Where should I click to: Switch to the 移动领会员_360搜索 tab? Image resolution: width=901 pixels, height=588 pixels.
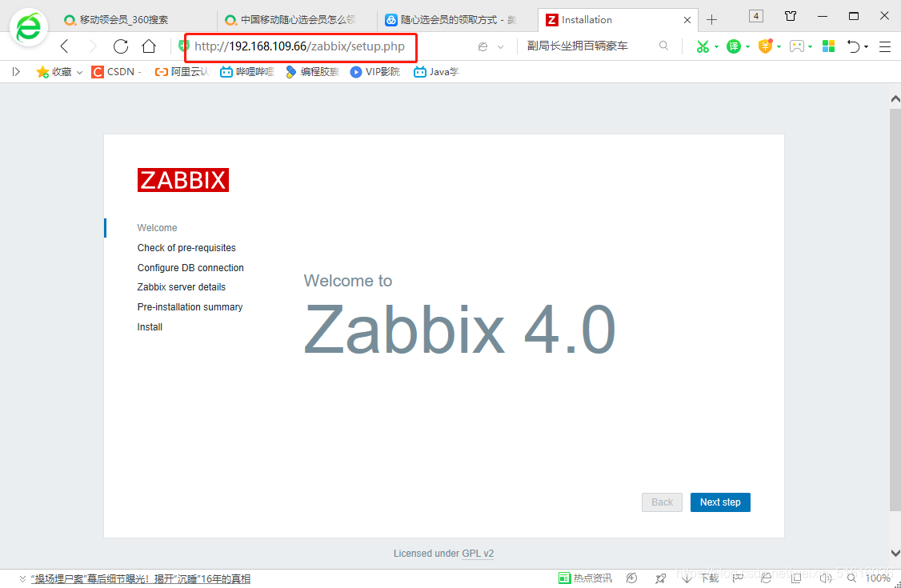click(137, 20)
